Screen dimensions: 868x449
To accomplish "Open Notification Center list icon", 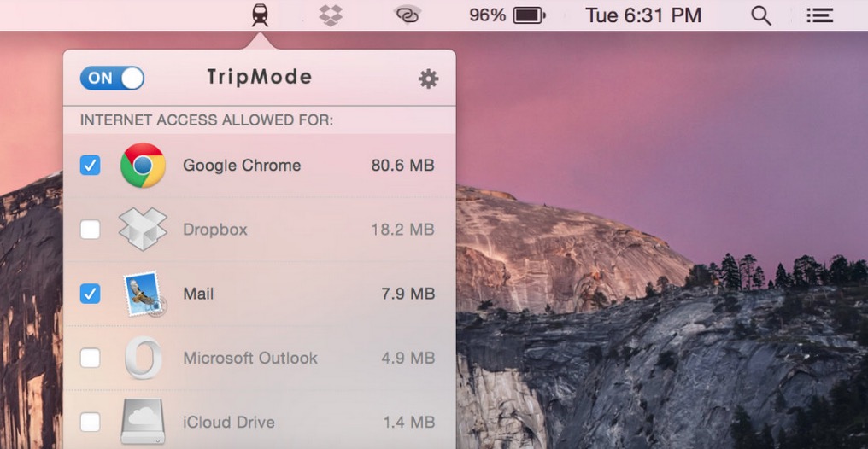I will [x=820, y=15].
